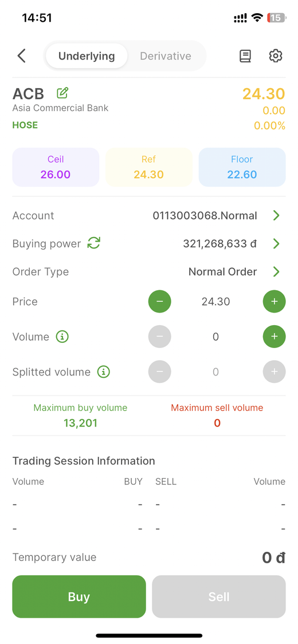Select Floor price 22.60 box
298x644 pixels.
(242, 167)
